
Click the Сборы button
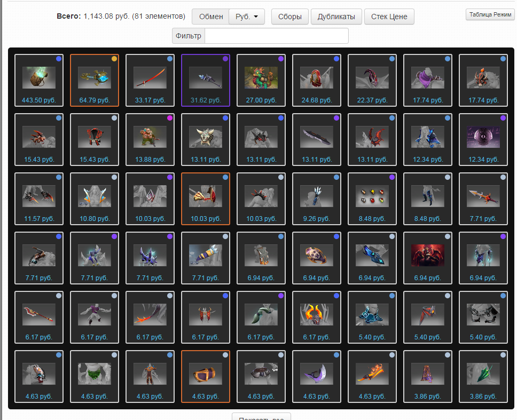[x=290, y=17]
